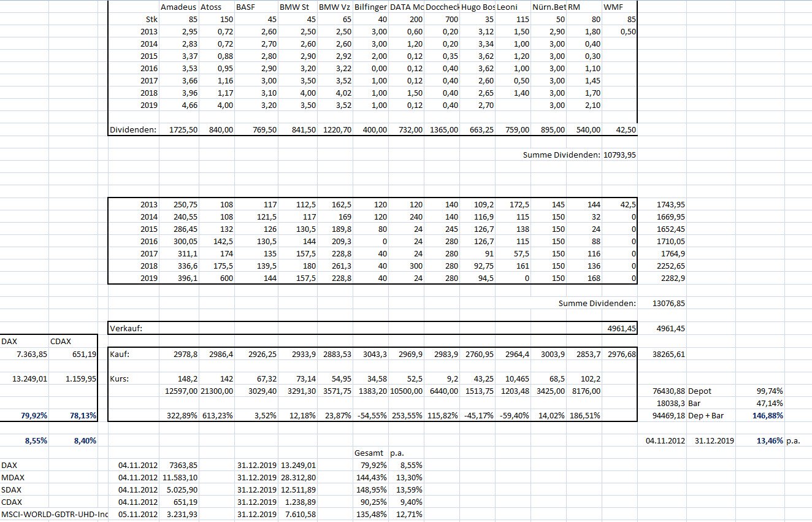Image resolution: width=812 pixels, height=522 pixels.
Task: Click the position value 8176,00
Action: [x=586, y=391]
